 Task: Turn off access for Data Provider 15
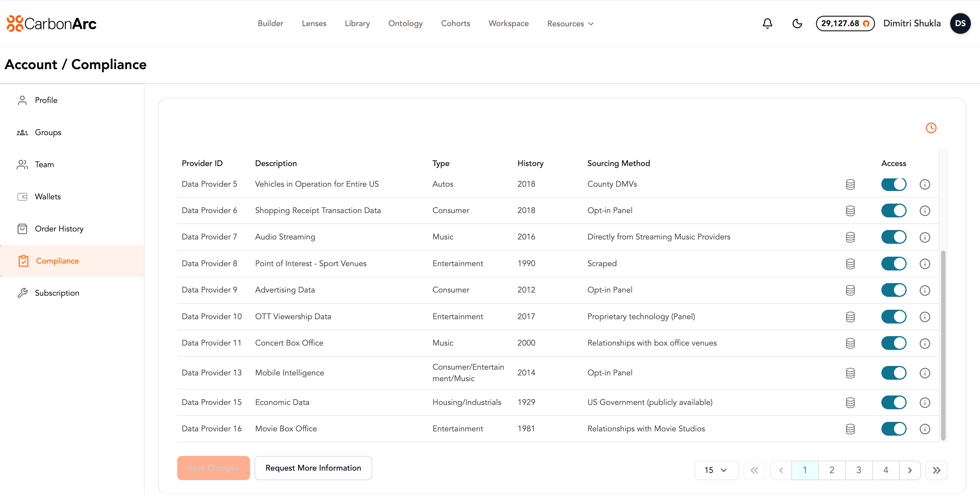click(894, 403)
